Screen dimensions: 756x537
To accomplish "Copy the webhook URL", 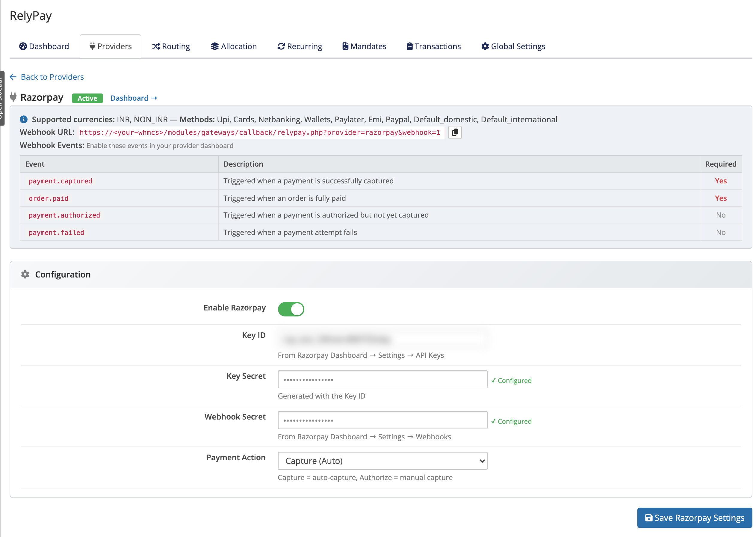I will 455,132.
